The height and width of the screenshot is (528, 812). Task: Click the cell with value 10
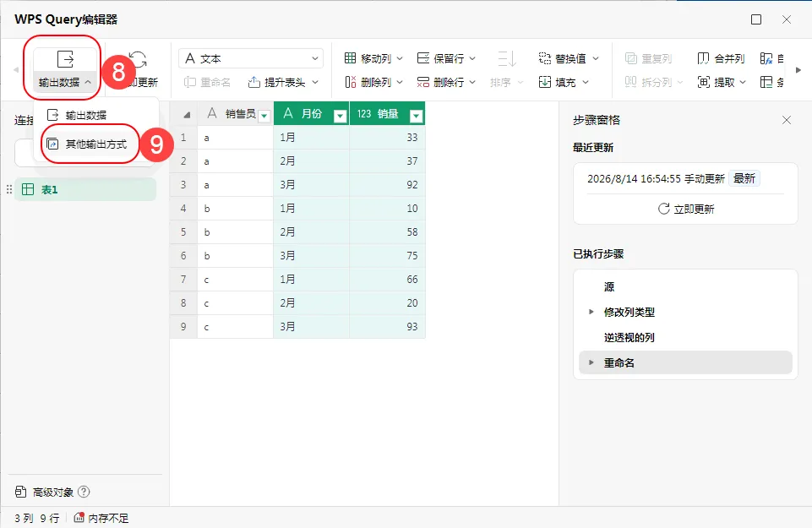387,208
